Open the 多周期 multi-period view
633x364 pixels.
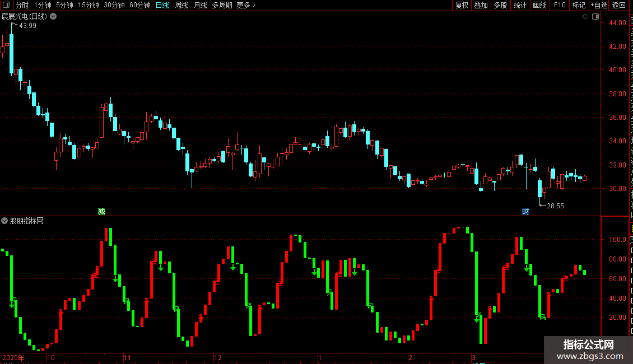pyautogui.click(x=222, y=5)
